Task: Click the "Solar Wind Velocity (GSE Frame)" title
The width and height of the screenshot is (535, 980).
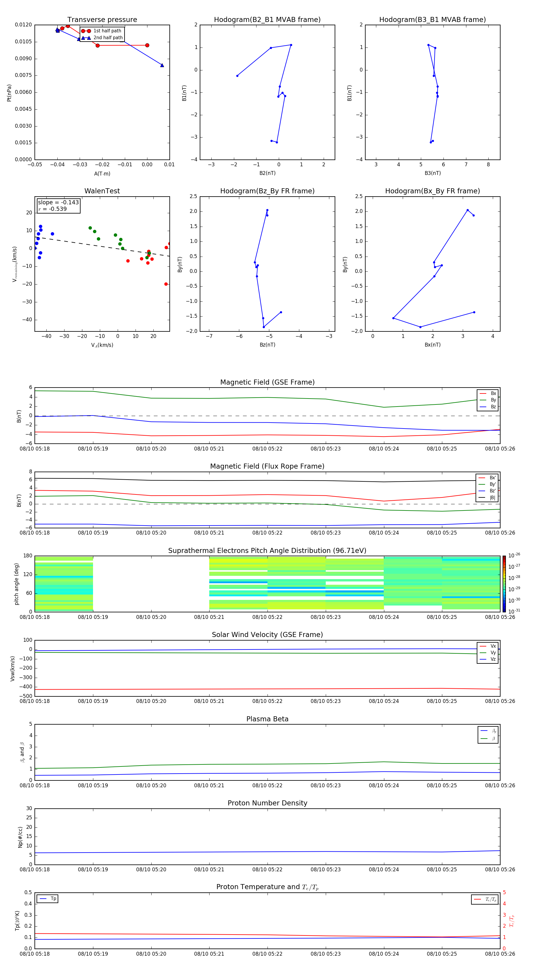Action: 267,635
